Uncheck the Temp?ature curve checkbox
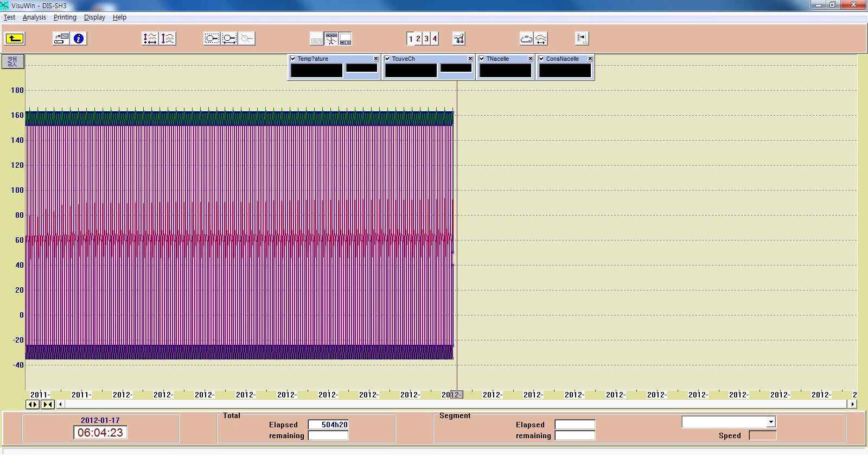 [x=293, y=59]
